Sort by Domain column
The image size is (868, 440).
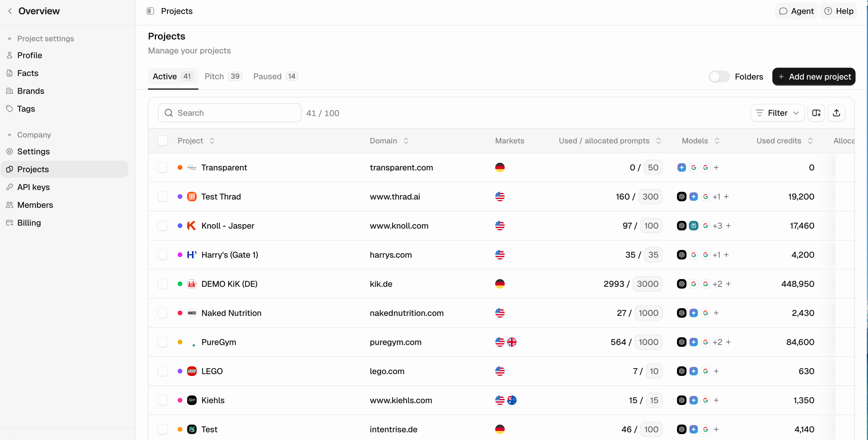(x=406, y=141)
